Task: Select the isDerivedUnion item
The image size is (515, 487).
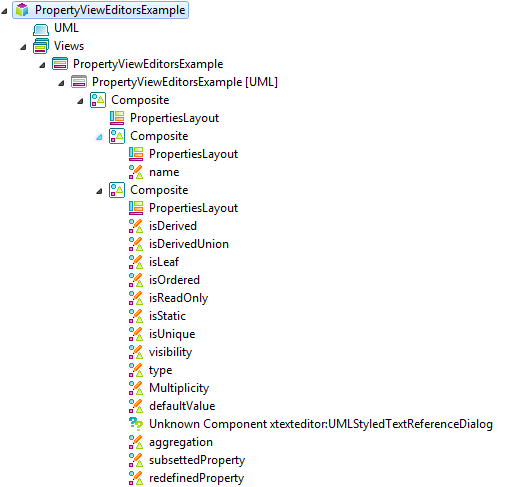Action: pyautogui.click(x=189, y=244)
